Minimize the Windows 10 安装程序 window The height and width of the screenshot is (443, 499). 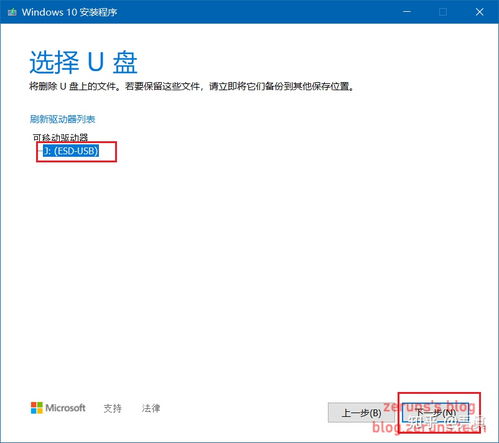(407, 12)
